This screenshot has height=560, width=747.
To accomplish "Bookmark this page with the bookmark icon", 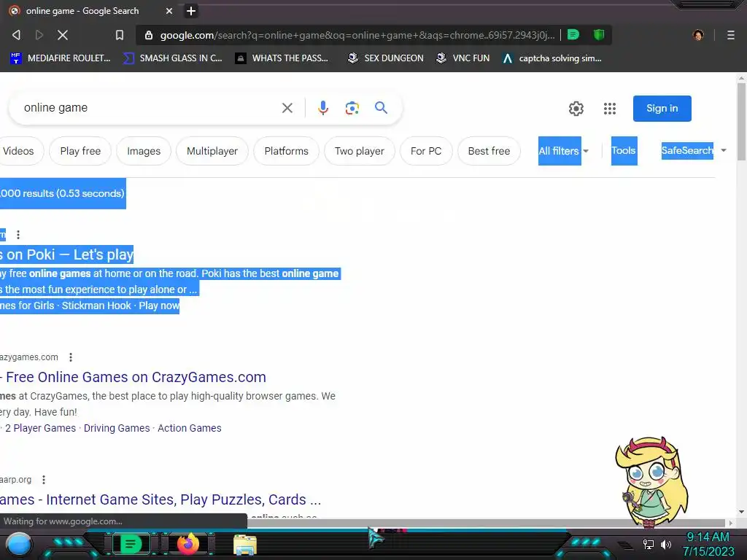I will tap(120, 35).
